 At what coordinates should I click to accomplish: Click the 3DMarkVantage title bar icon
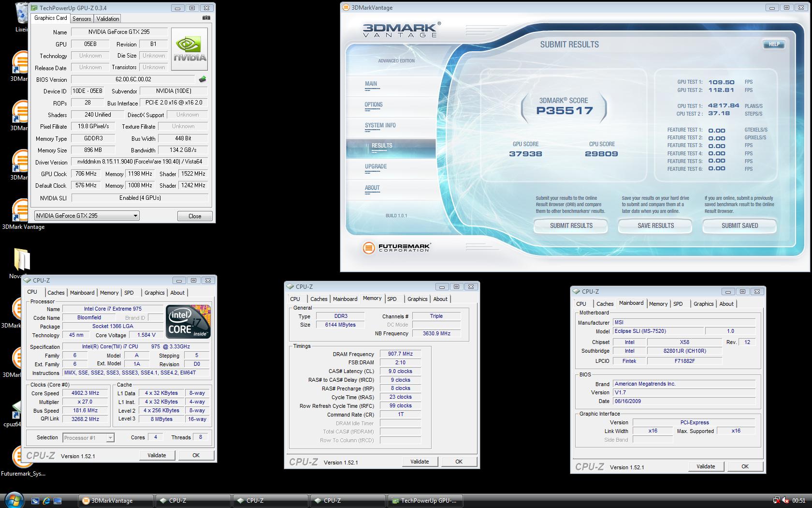tap(346, 7)
